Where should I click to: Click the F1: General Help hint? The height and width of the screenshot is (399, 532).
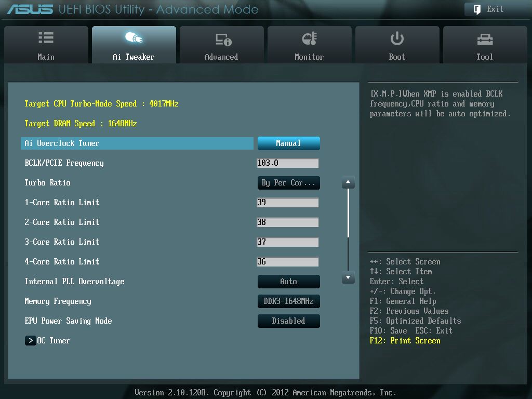(403, 301)
